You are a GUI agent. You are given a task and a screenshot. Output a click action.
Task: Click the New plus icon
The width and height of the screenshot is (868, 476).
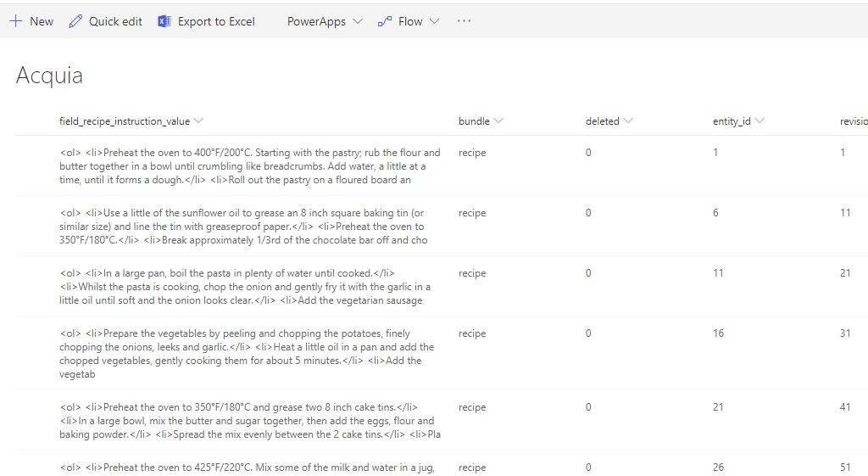(x=16, y=21)
